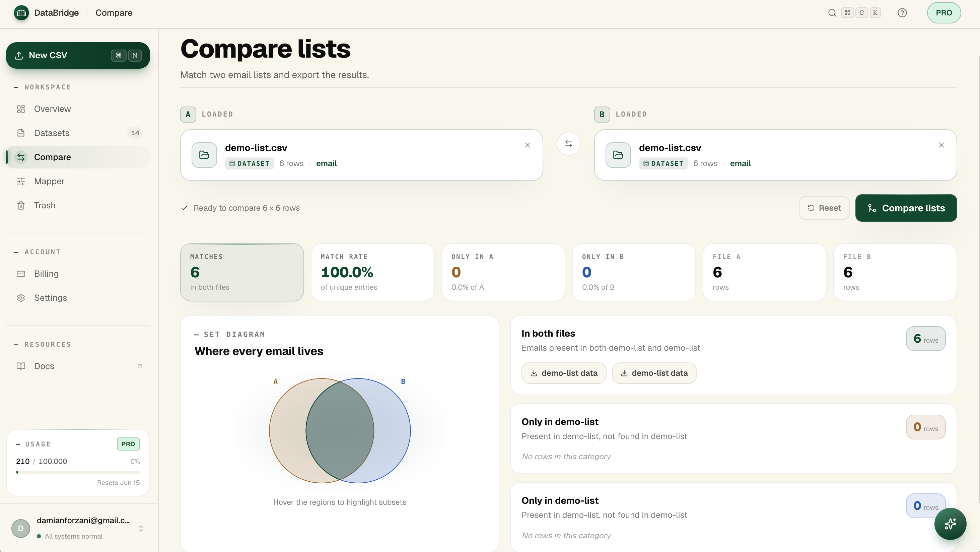Open Mapper in sidebar

point(78,182)
